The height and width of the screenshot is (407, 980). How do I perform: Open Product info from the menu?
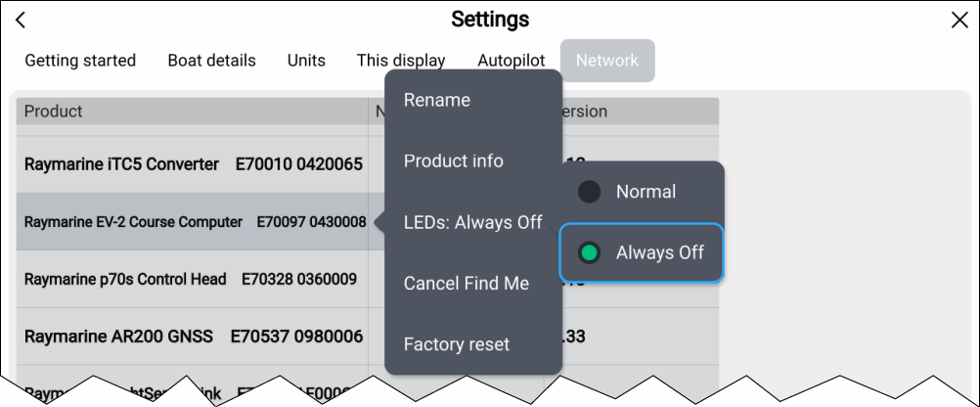[454, 161]
